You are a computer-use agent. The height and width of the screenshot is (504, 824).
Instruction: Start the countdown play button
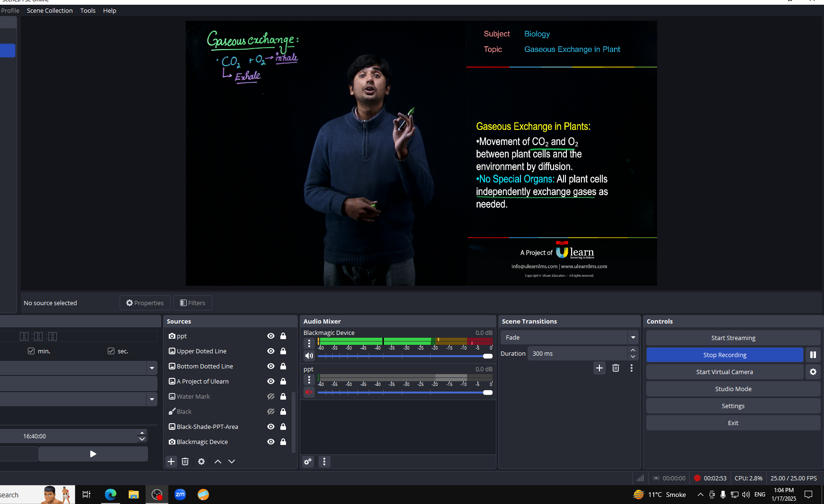tap(93, 453)
